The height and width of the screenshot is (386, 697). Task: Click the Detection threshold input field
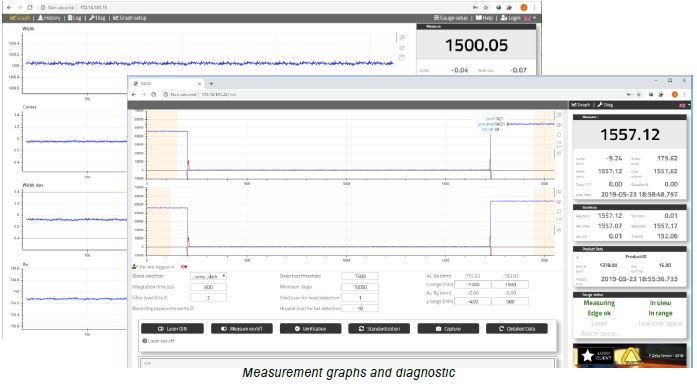360,276
